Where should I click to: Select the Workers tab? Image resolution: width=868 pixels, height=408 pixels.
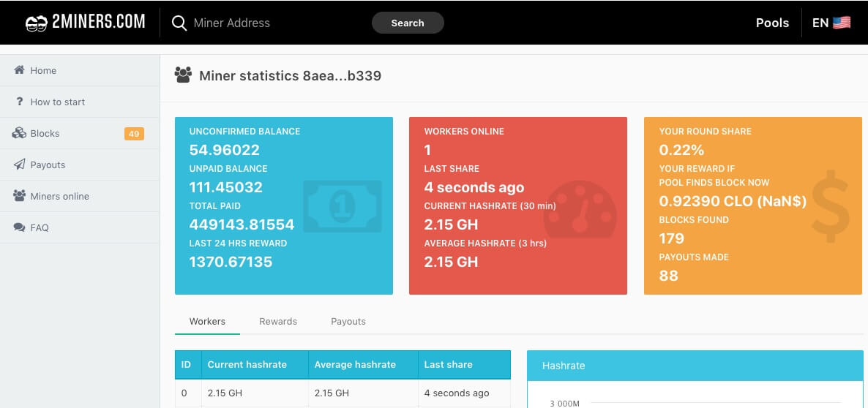pos(207,321)
